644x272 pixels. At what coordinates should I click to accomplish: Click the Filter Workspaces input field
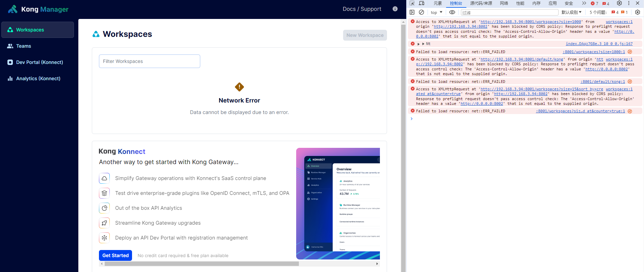(150, 61)
